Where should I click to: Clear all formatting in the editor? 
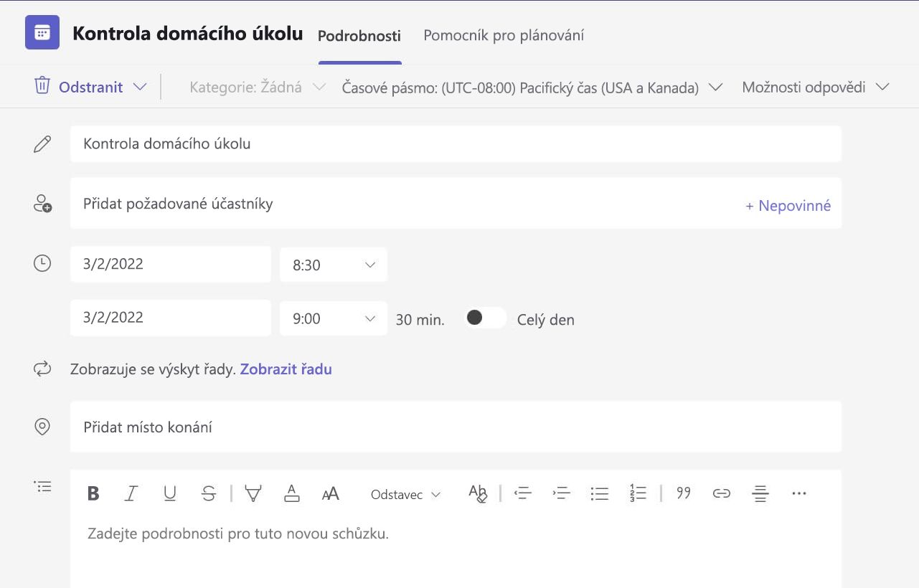(478, 493)
